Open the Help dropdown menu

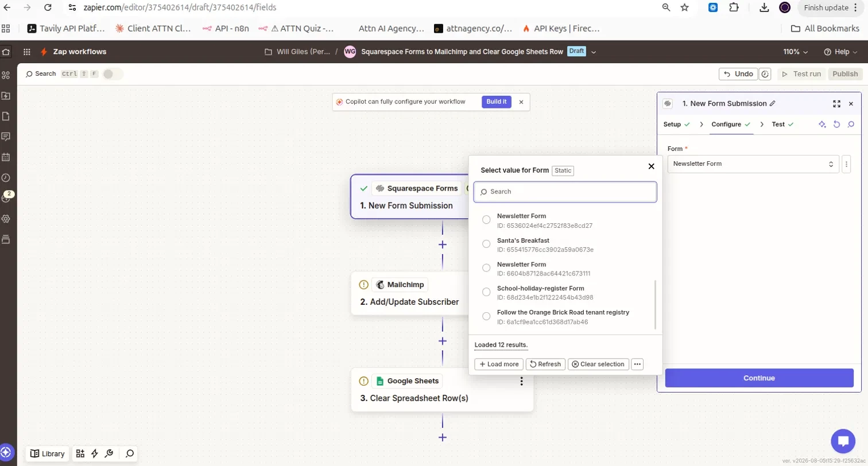coord(840,52)
